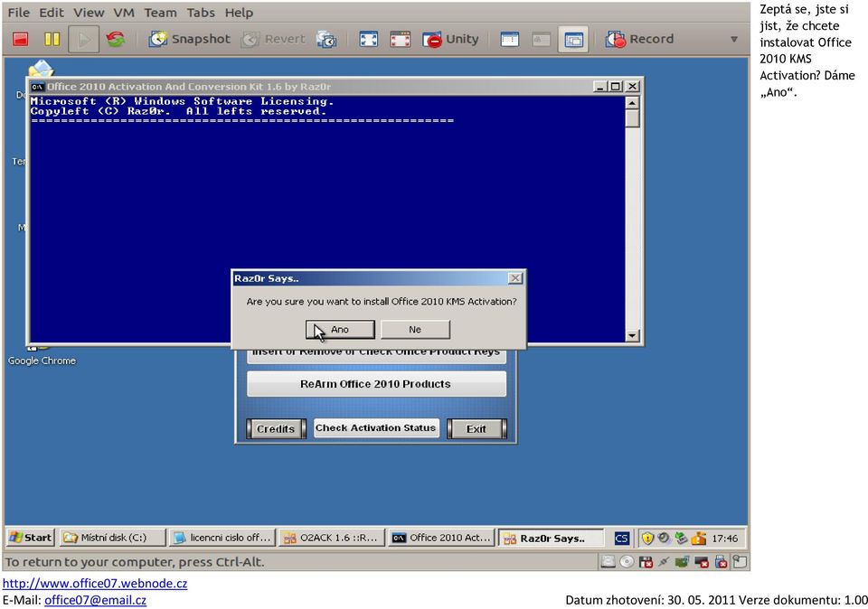Screen dimensions: 868x609
Task: Show the sidebar view icon
Action: (x=509, y=39)
